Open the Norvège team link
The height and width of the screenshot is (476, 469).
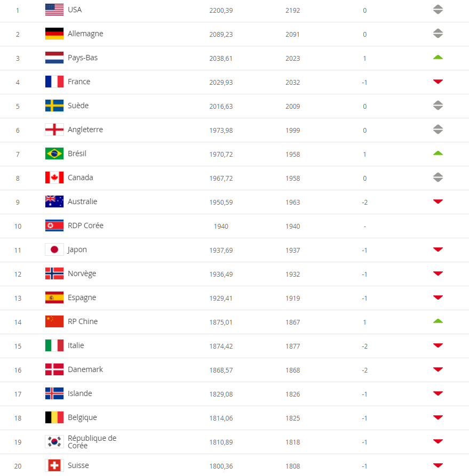(x=82, y=273)
